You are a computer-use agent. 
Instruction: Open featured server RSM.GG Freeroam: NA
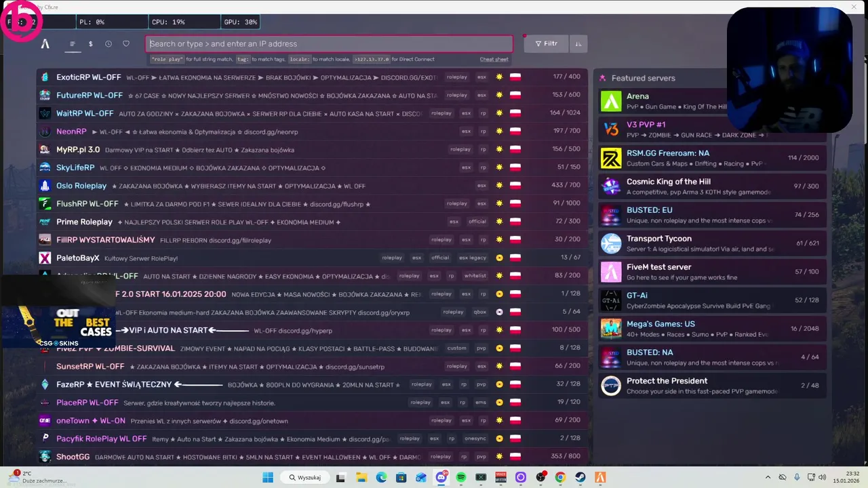click(712, 158)
